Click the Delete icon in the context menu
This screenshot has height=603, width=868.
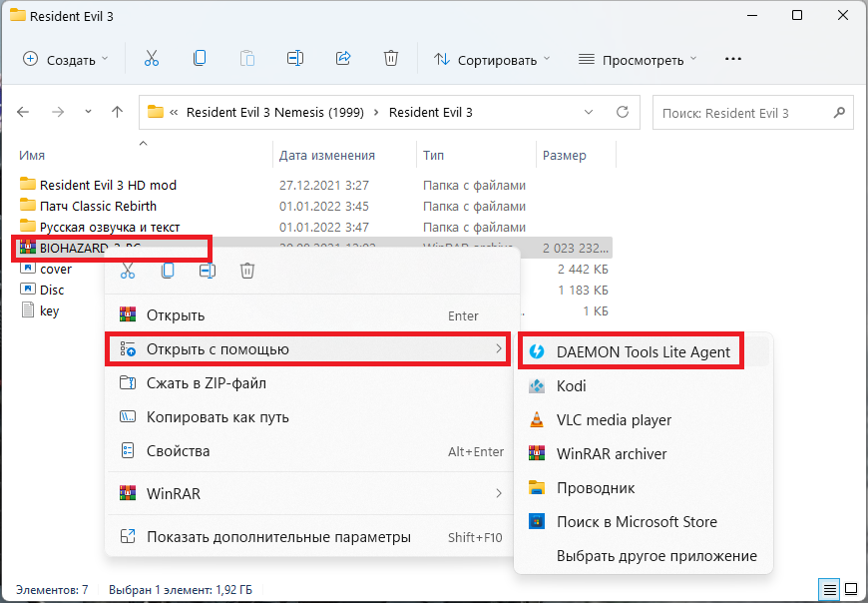(247, 271)
